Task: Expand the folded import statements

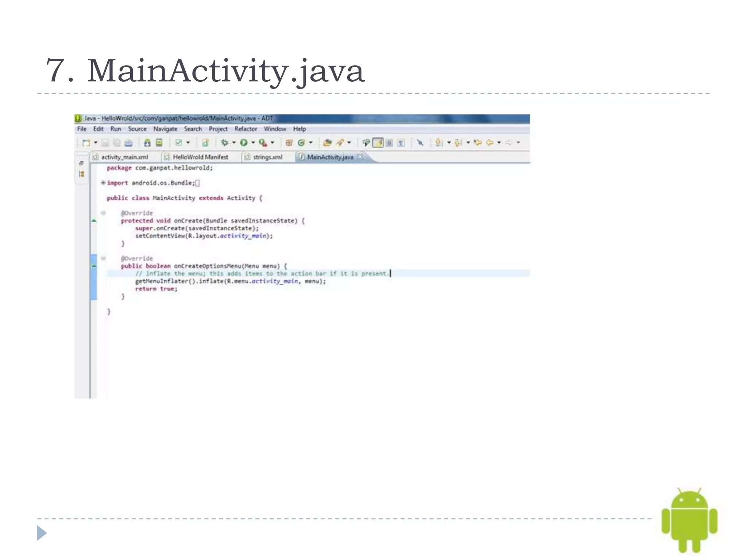Action: [x=103, y=183]
